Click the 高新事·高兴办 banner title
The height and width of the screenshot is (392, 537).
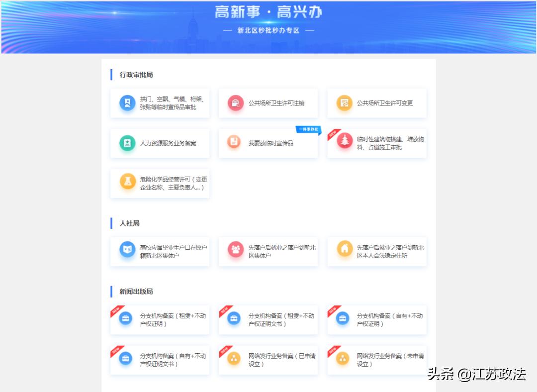(268, 13)
